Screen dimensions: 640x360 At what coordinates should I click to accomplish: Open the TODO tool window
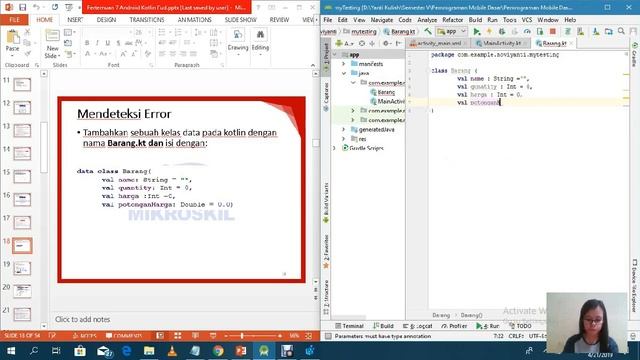point(521,326)
